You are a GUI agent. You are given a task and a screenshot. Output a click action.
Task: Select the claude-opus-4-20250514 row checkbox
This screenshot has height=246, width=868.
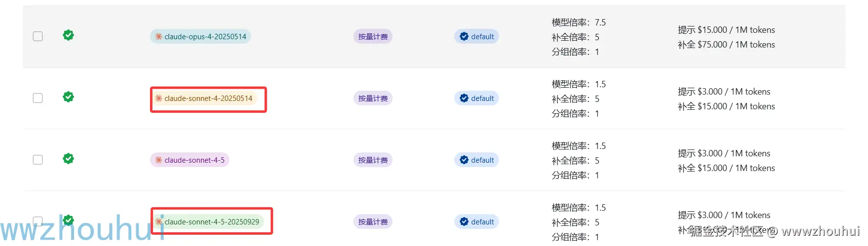click(x=38, y=36)
